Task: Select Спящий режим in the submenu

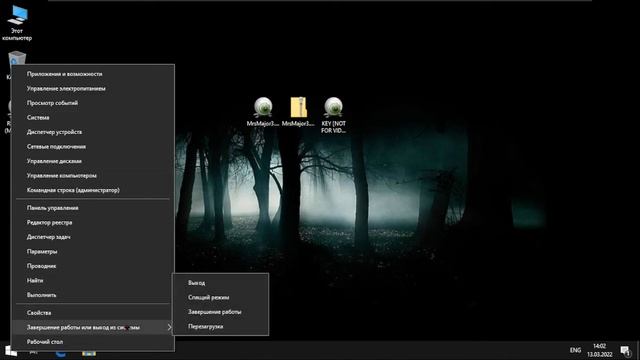Action: [220, 298]
